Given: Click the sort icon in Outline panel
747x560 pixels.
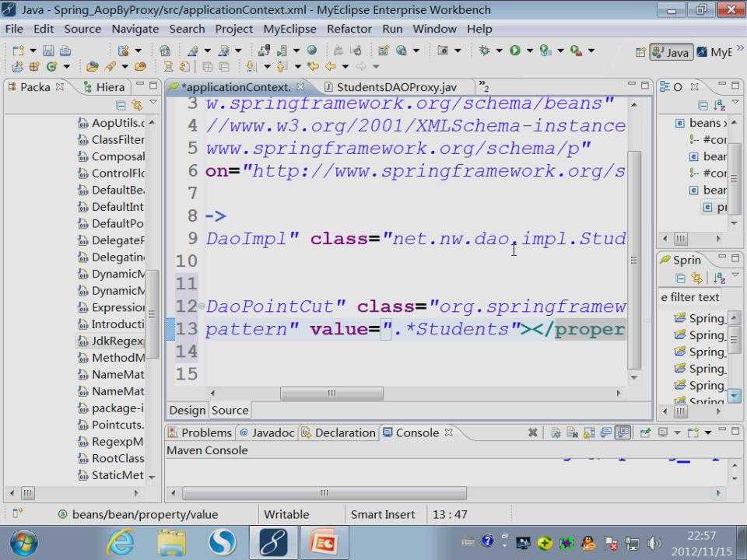Looking at the screenshot, I should [719, 105].
